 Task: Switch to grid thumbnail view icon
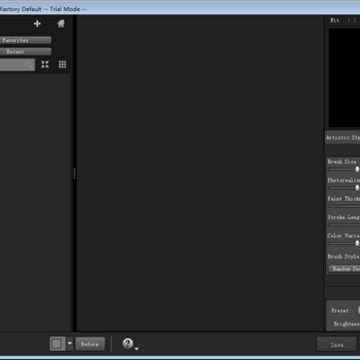click(62, 64)
